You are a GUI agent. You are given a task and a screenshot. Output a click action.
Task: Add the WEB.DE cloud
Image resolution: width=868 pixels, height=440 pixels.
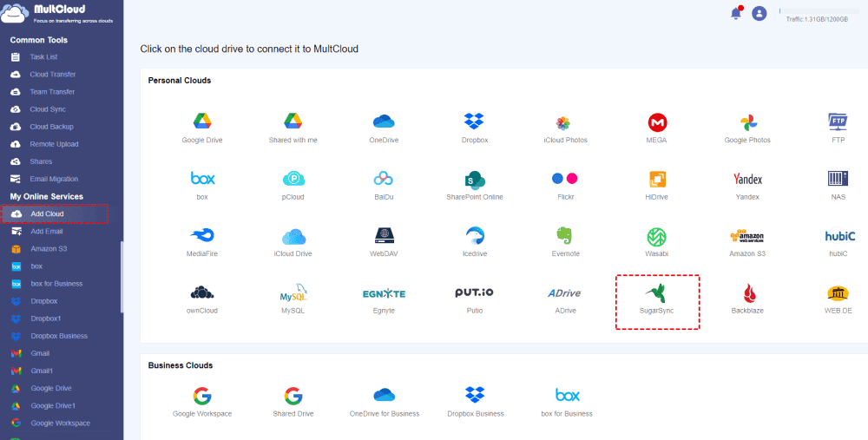838,299
